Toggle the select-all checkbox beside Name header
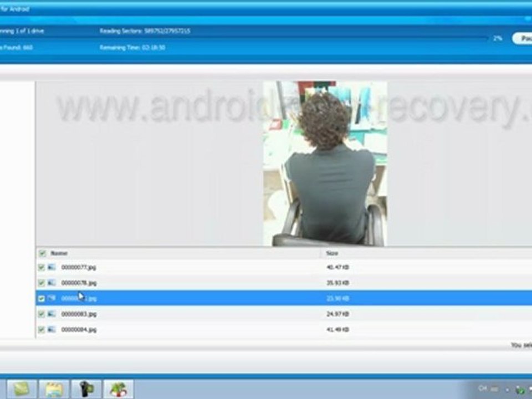The height and width of the screenshot is (399, 532). tap(42, 253)
